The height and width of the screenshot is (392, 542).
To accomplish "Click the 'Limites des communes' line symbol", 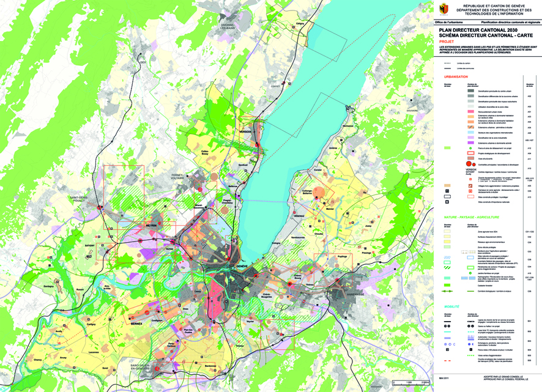I will [447, 68].
